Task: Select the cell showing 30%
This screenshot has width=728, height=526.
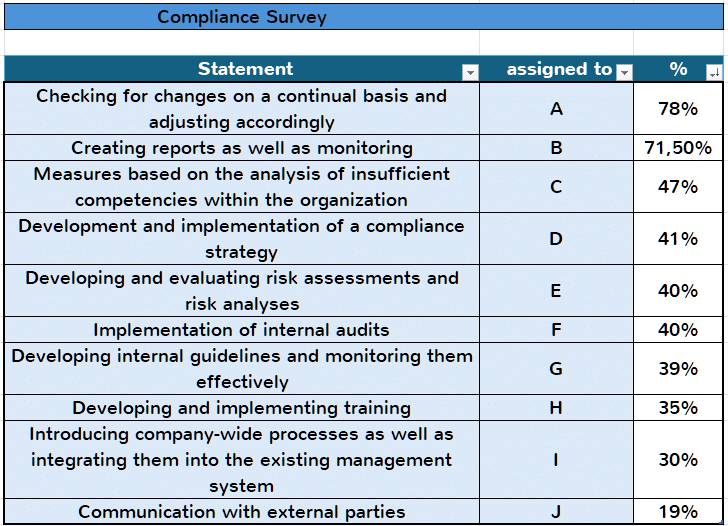Action: click(678, 460)
